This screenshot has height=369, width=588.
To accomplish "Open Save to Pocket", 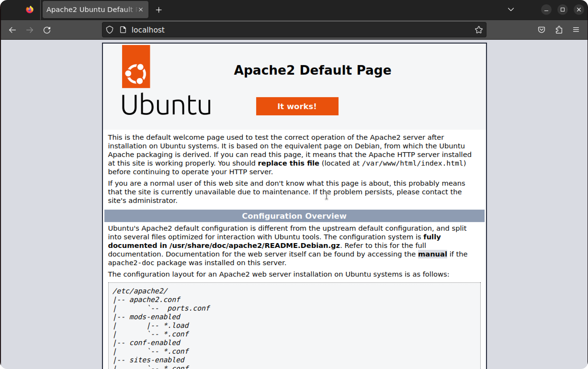I will (541, 30).
